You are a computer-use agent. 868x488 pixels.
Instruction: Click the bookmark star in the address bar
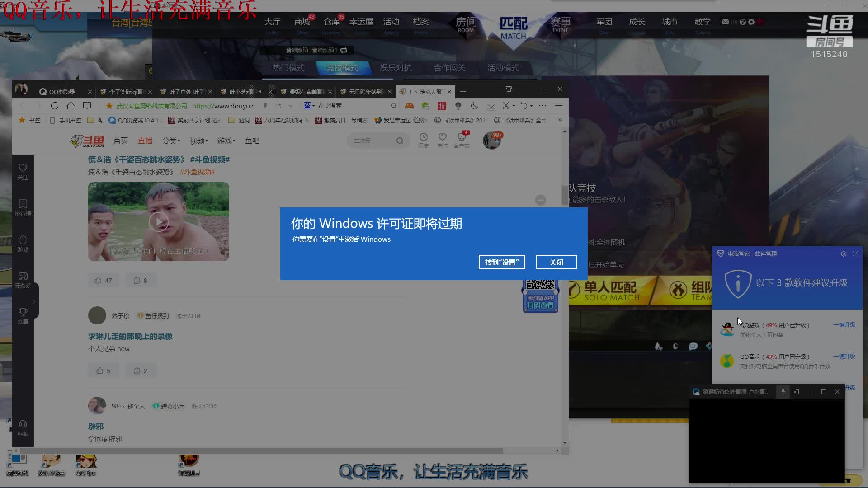(x=109, y=106)
